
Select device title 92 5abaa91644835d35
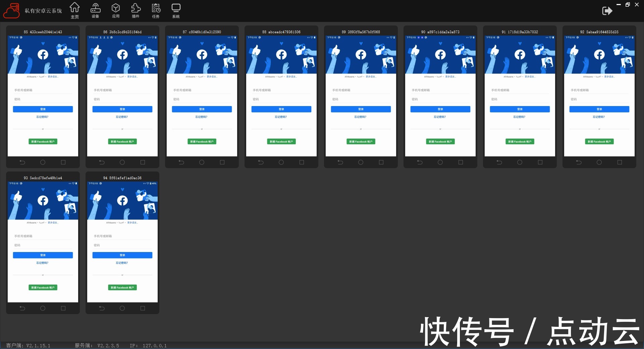coord(599,32)
